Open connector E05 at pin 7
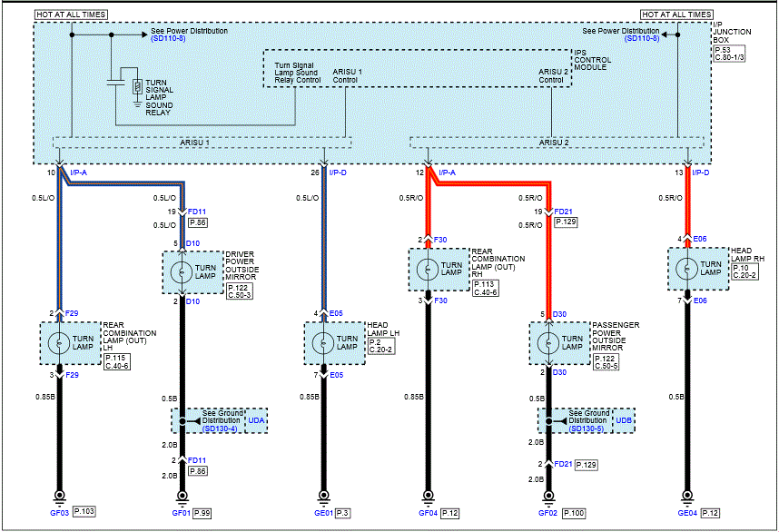Image resolution: width=779 pixels, height=532 pixels. pos(336,375)
